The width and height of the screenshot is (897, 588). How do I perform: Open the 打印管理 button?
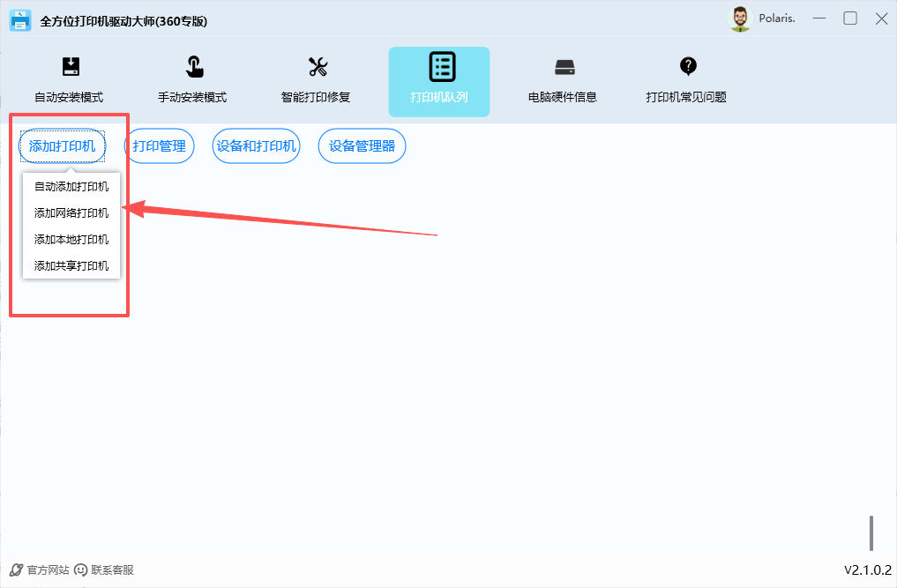click(159, 146)
